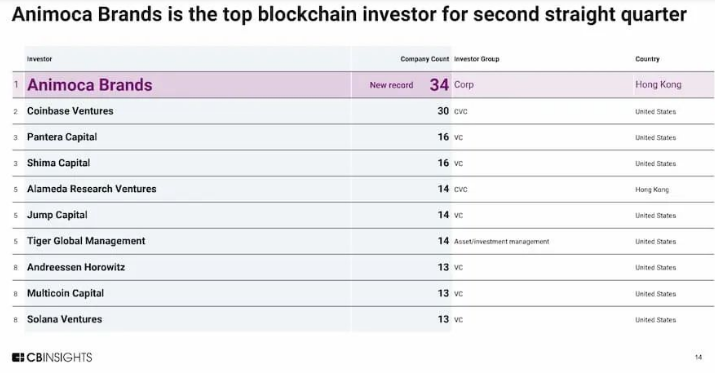Click the Jump Capital row
Viewport: 715px width, 374px height.
click(363, 215)
